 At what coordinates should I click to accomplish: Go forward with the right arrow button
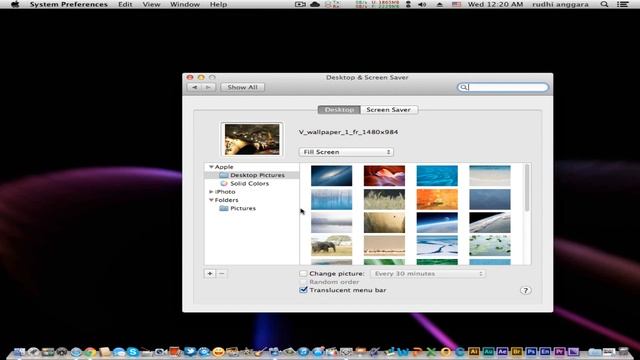point(209,87)
